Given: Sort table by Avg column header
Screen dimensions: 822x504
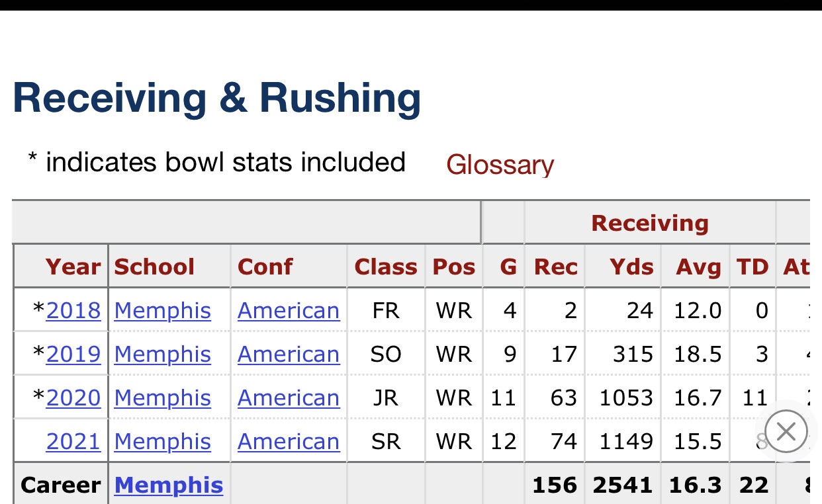Looking at the screenshot, I should (x=700, y=267).
